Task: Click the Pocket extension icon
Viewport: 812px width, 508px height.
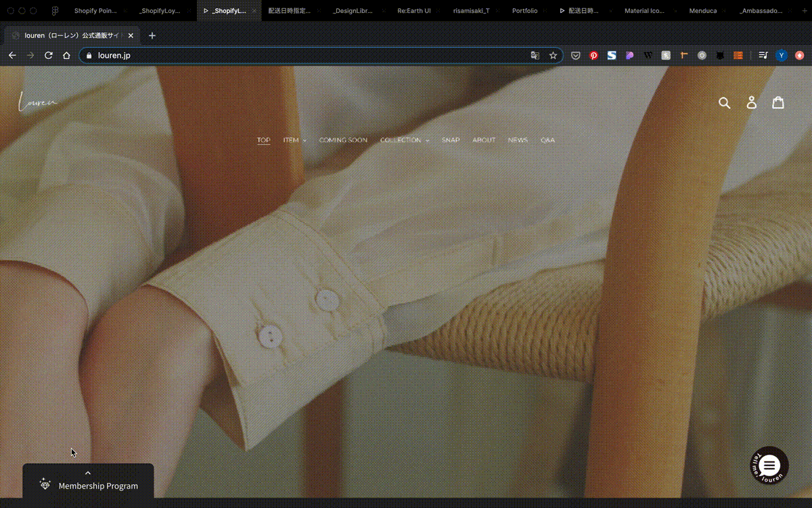Action: pos(576,56)
